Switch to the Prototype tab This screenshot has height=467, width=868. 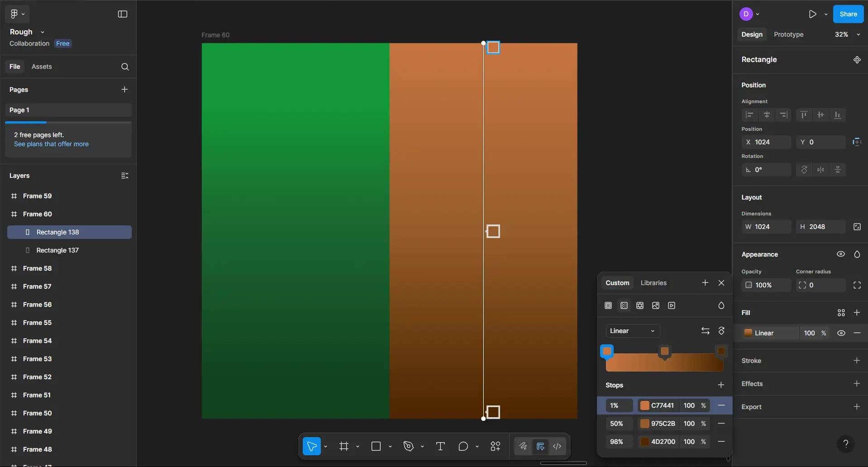tap(788, 34)
